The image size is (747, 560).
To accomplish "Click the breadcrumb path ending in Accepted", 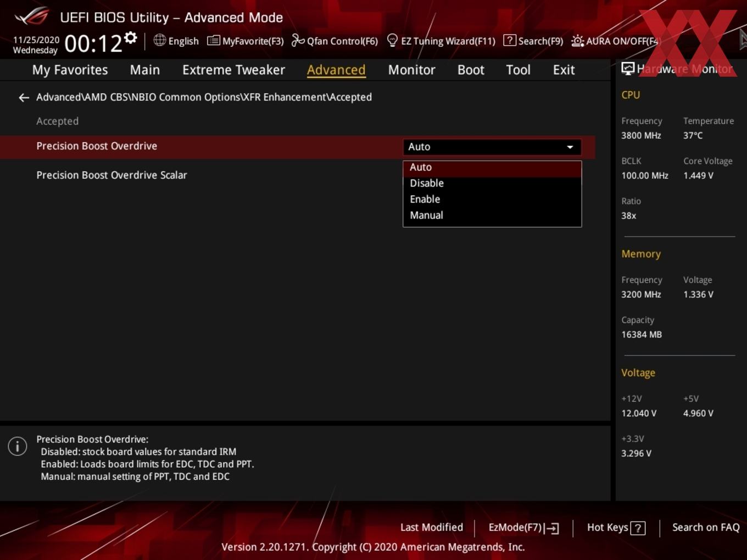I will click(204, 97).
